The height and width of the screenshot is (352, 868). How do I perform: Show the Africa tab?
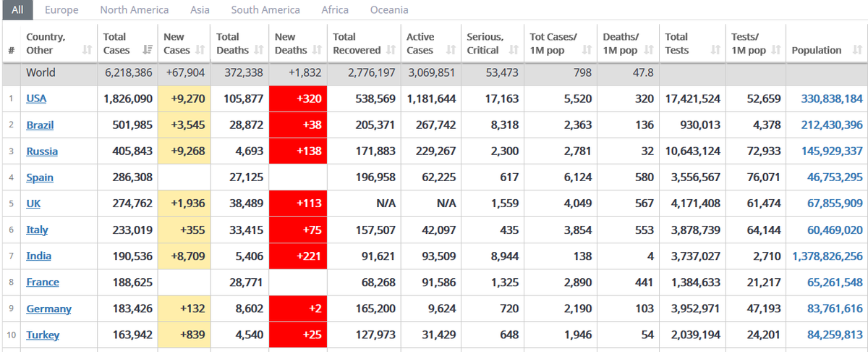point(335,10)
